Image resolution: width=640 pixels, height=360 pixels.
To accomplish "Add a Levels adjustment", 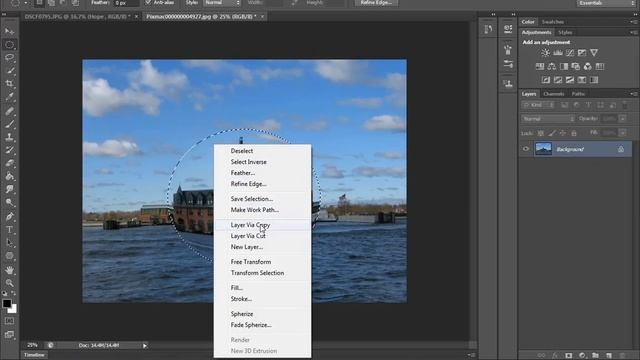I will click(x=558, y=53).
